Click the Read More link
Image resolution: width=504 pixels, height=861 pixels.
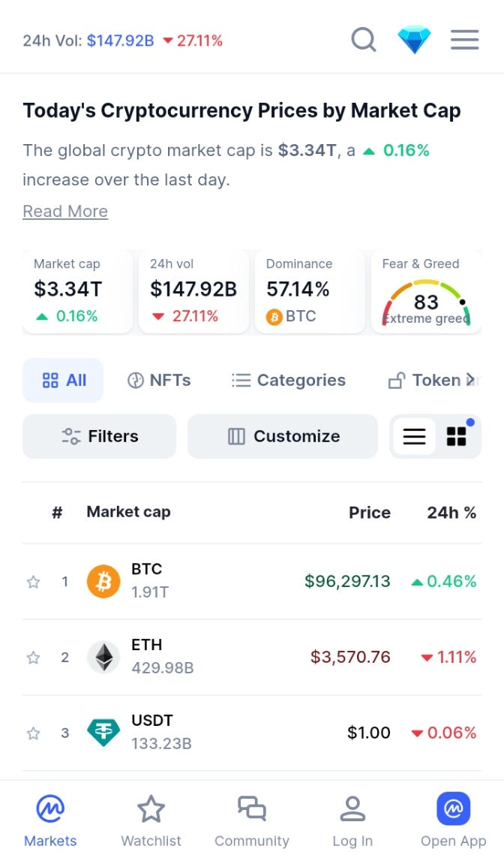point(65,211)
